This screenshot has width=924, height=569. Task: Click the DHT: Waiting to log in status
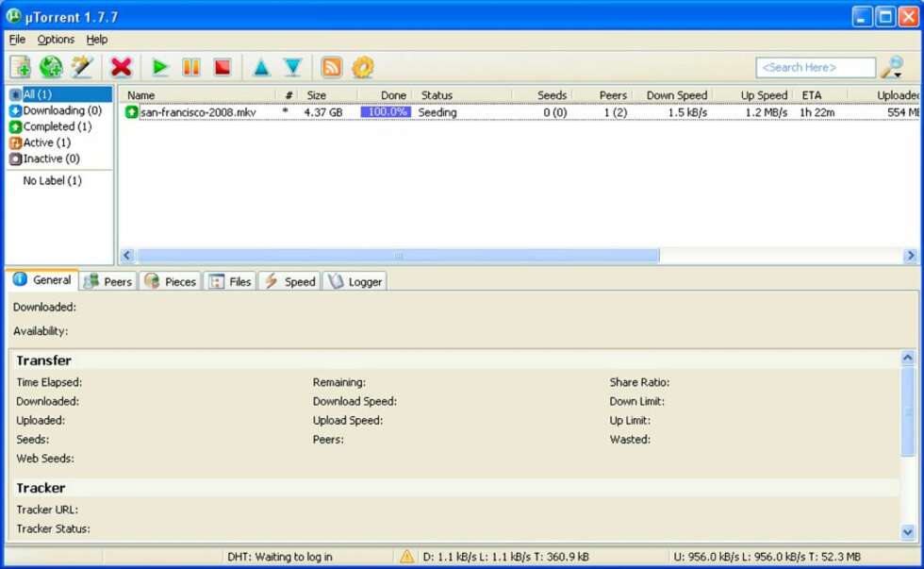(x=280, y=557)
